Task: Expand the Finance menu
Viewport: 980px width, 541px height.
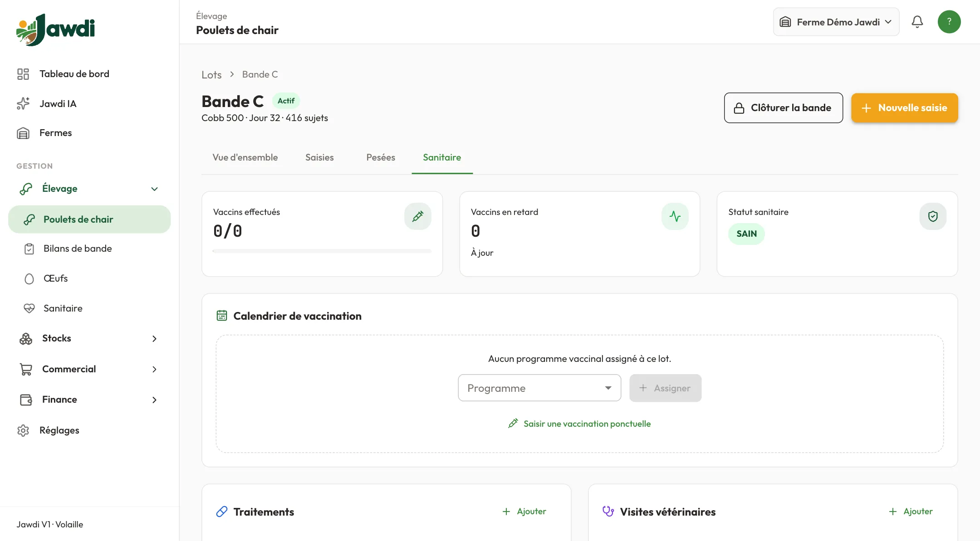Action: coord(89,400)
